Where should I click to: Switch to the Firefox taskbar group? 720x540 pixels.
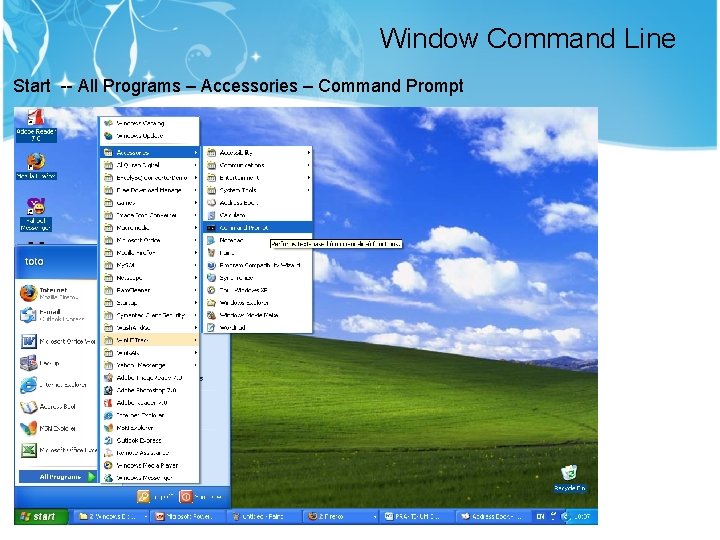(x=340, y=517)
